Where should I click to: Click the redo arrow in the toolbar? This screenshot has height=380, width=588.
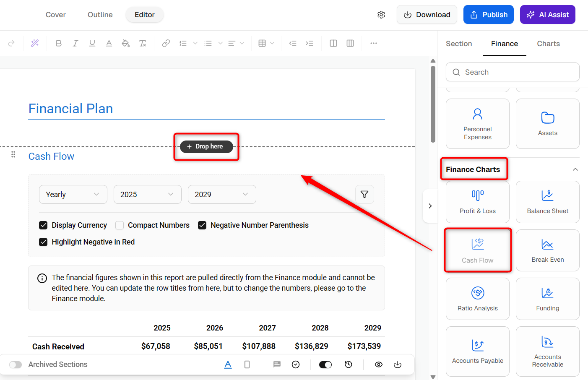(x=11, y=43)
